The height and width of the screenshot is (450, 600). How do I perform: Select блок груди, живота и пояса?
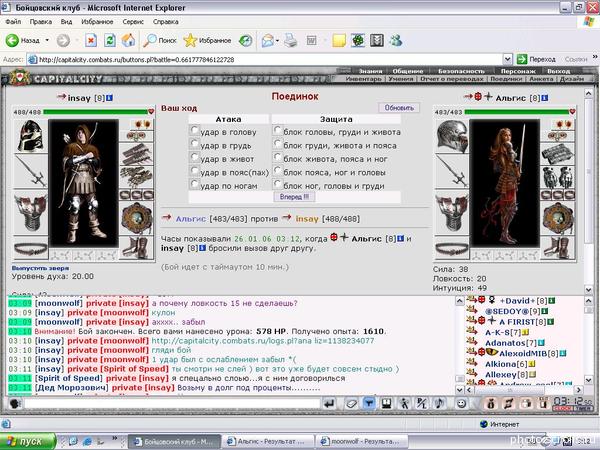[x=277, y=144]
